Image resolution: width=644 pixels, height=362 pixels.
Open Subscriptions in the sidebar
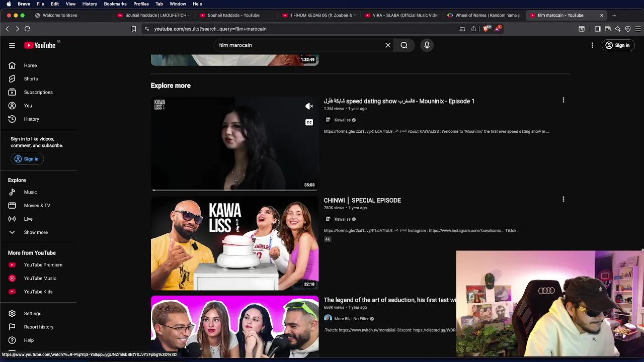click(38, 93)
